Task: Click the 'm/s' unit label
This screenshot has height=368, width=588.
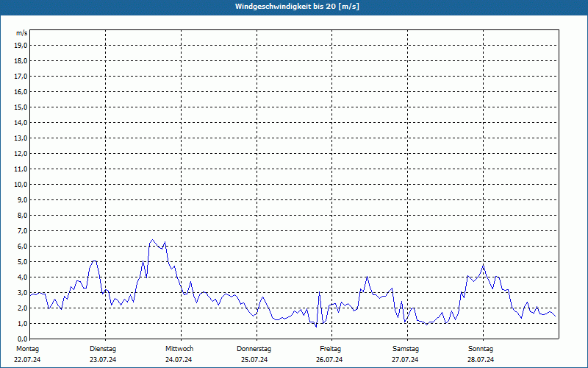Action: point(22,33)
